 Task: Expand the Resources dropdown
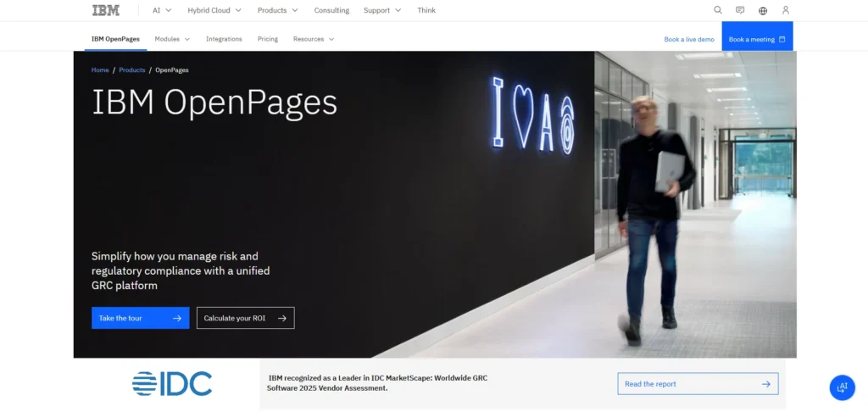pyautogui.click(x=314, y=39)
